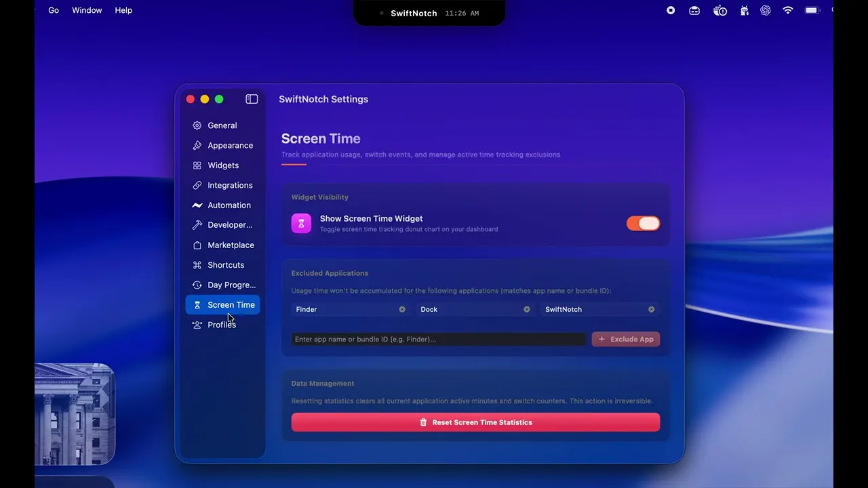Image resolution: width=868 pixels, height=488 pixels.
Task: Click the Appearance paintbrush icon
Action: (197, 145)
